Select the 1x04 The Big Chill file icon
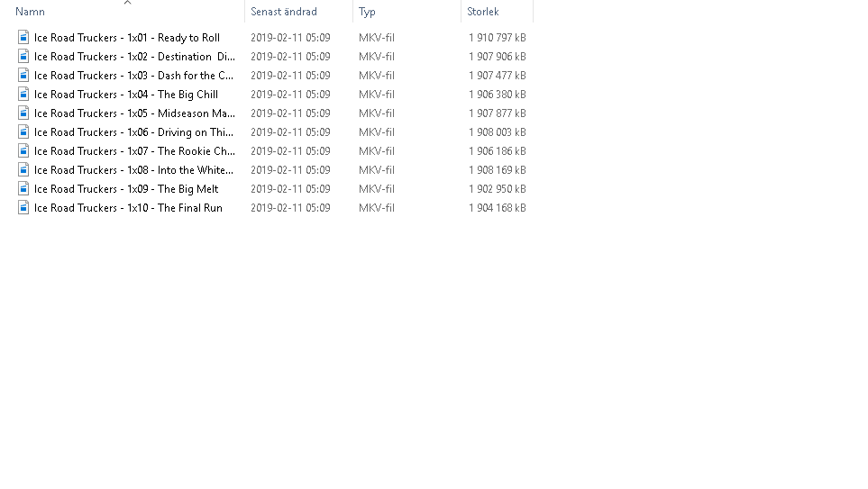The image size is (868, 489). pos(23,94)
